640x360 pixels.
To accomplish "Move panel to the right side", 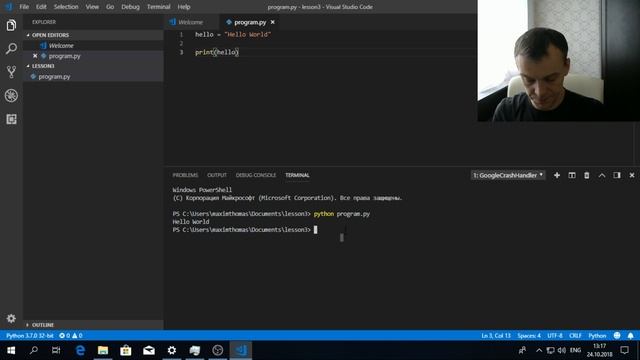I will point(617,175).
